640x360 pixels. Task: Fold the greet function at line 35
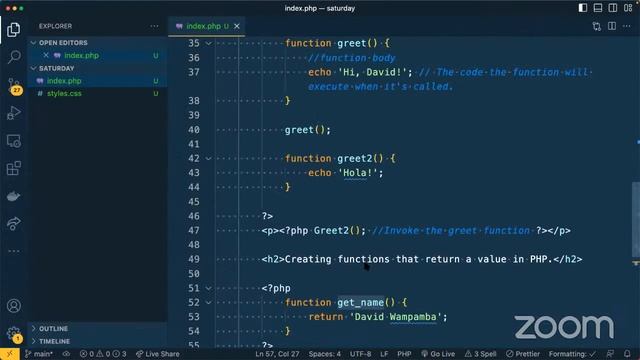coord(209,43)
